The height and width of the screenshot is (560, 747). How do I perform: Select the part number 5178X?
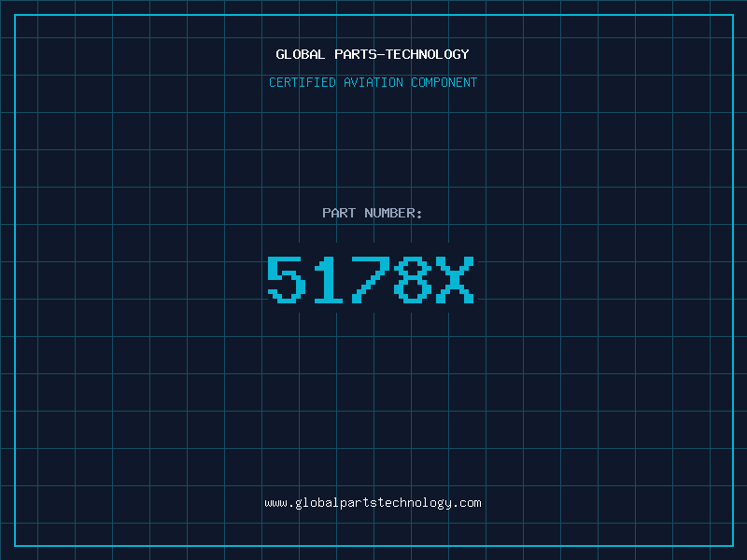tap(370, 279)
